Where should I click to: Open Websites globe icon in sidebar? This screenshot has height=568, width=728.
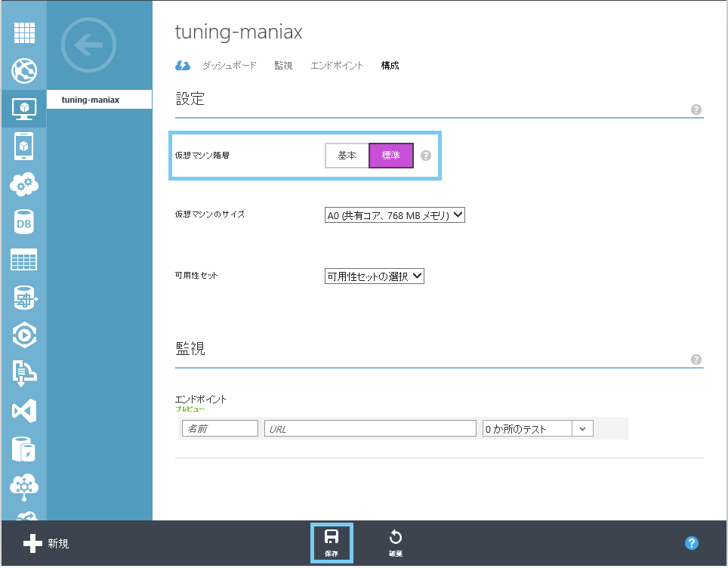point(24,70)
